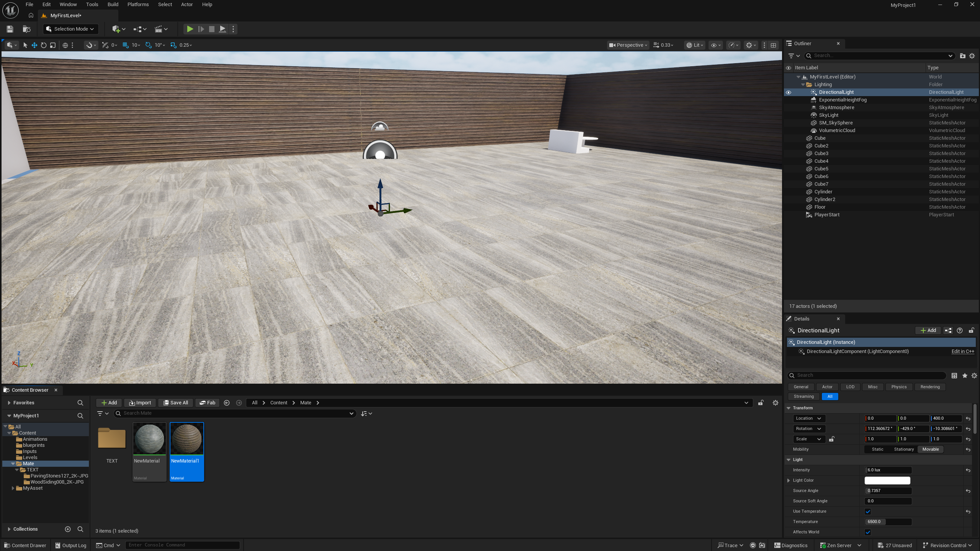Toggle DirectionalLight visibility eye icon
The height and width of the screenshot is (551, 980).
click(789, 92)
